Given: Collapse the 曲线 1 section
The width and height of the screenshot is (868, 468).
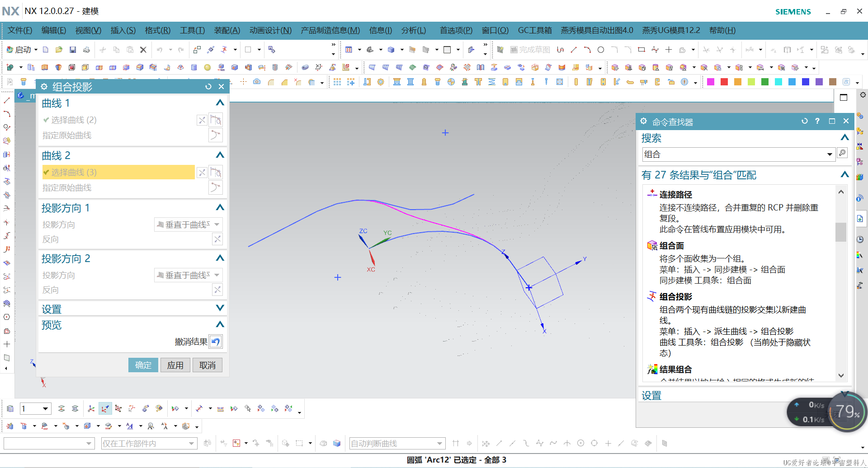Looking at the screenshot, I should [220, 103].
